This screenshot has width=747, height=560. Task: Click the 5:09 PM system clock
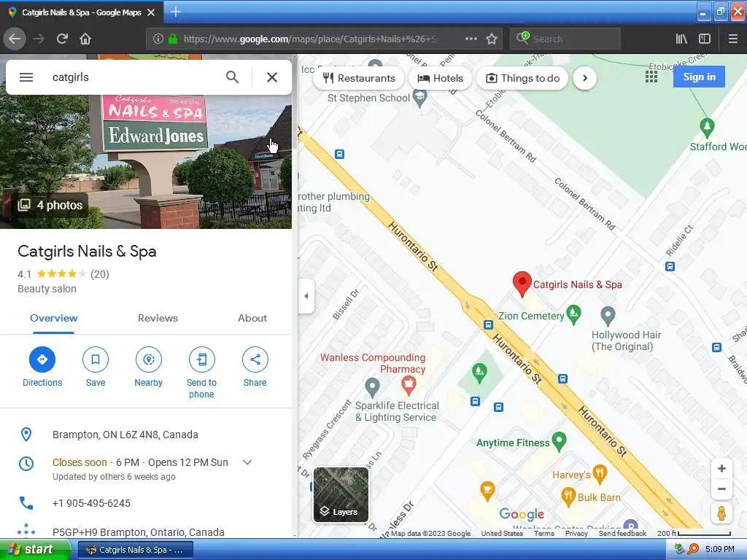pos(720,549)
